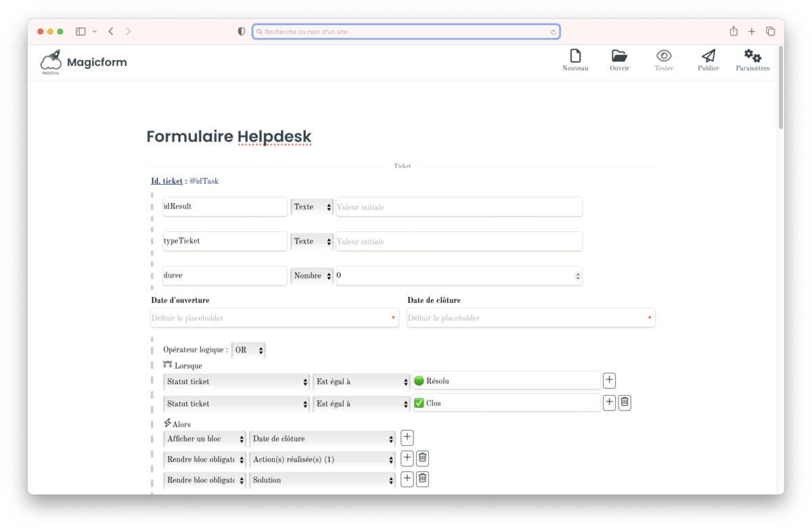Image resolution: width=812 pixels, height=531 pixels.
Task: Open type dropdown for the duree variable
Action: [312, 276]
